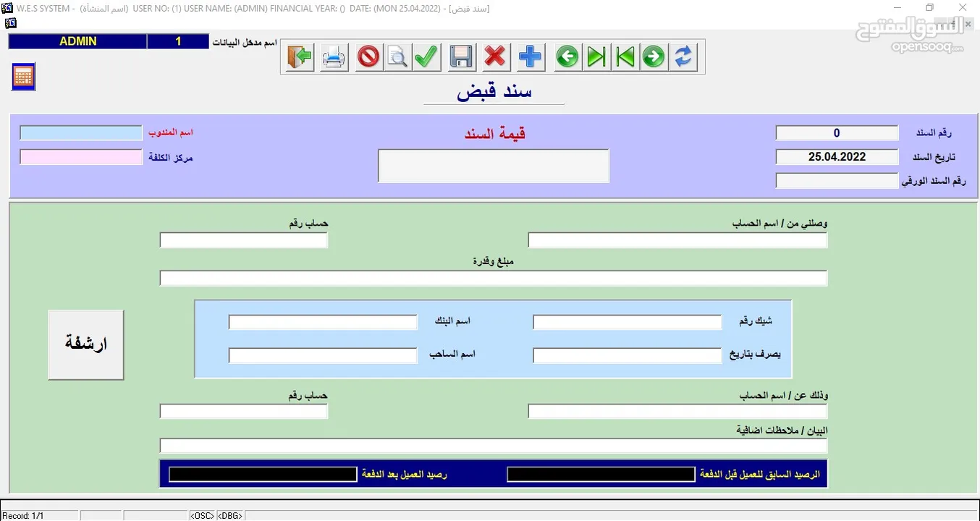Click the lower حساب رقم field
The height and width of the screenshot is (521, 980).
(244, 412)
